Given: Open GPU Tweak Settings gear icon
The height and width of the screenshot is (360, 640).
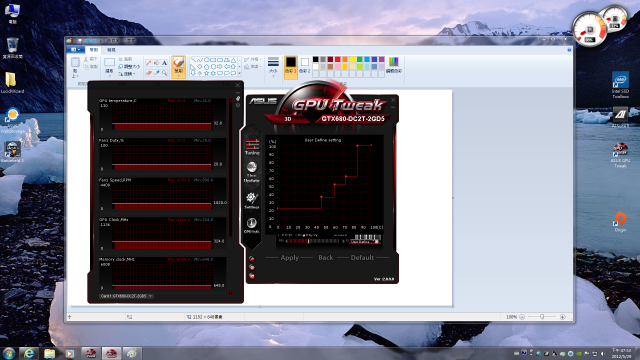Looking at the screenshot, I should click(x=252, y=201).
